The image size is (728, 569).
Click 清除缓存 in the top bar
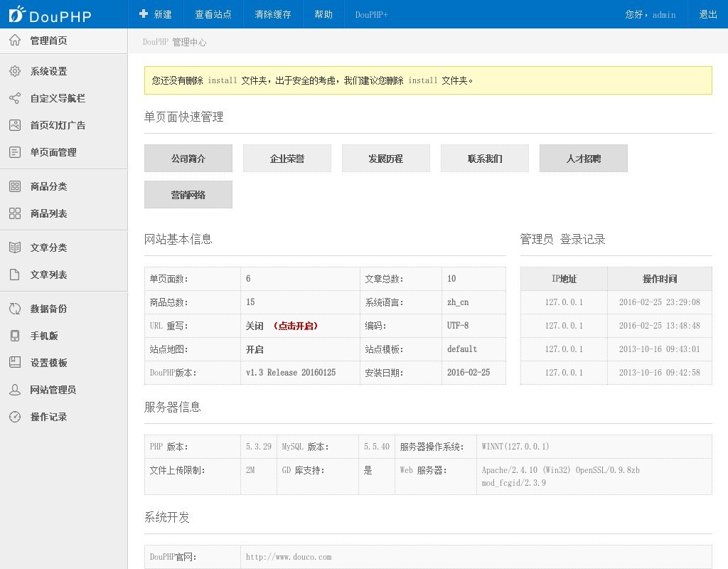pos(273,14)
